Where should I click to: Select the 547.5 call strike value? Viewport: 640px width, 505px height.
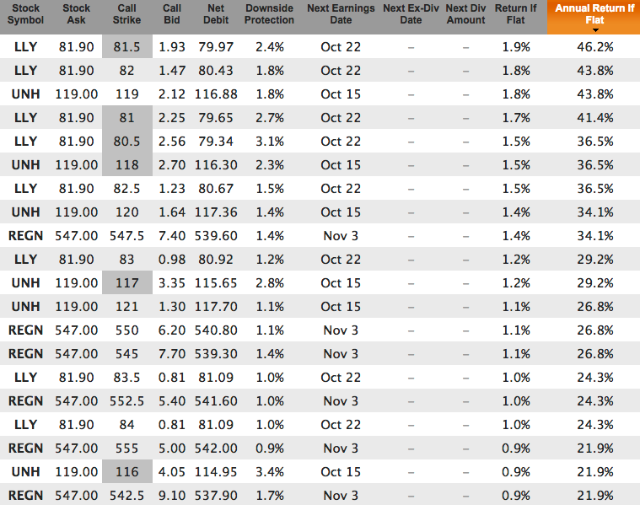[127, 236]
